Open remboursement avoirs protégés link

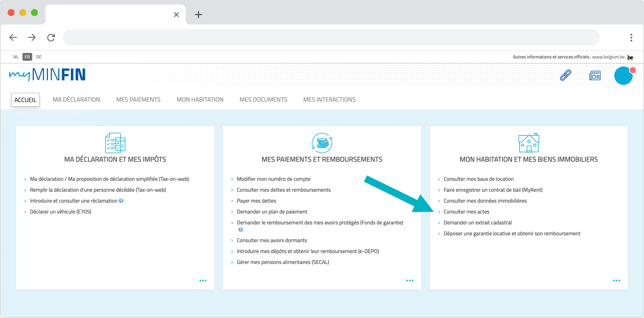pyautogui.click(x=320, y=223)
